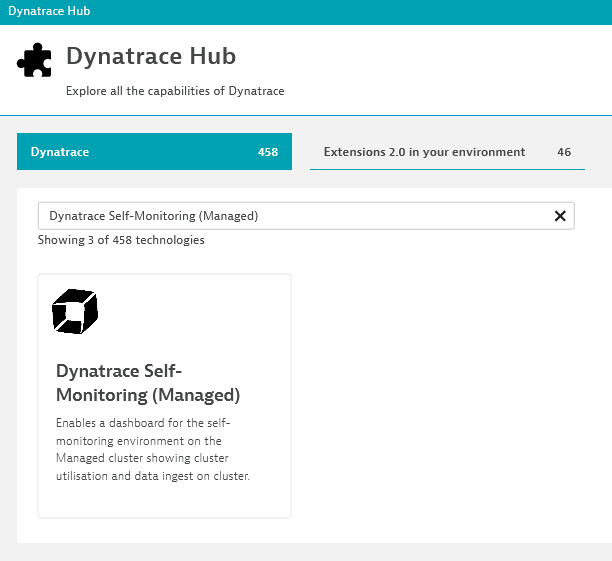Click the Dynatrace Hub puzzle piece icon
The width and height of the screenshot is (612, 561).
34,60
